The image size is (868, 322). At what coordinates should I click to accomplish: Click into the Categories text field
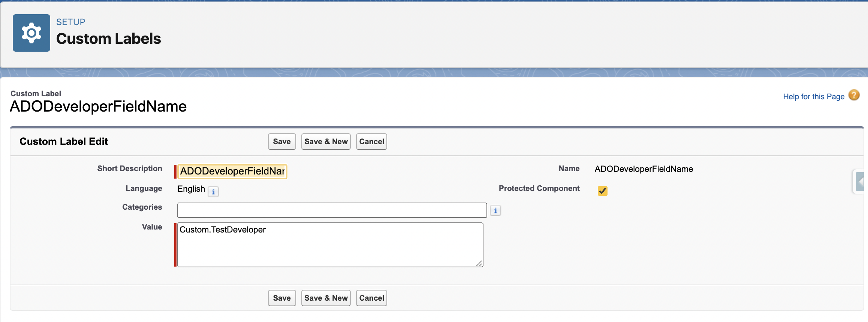[x=332, y=210]
